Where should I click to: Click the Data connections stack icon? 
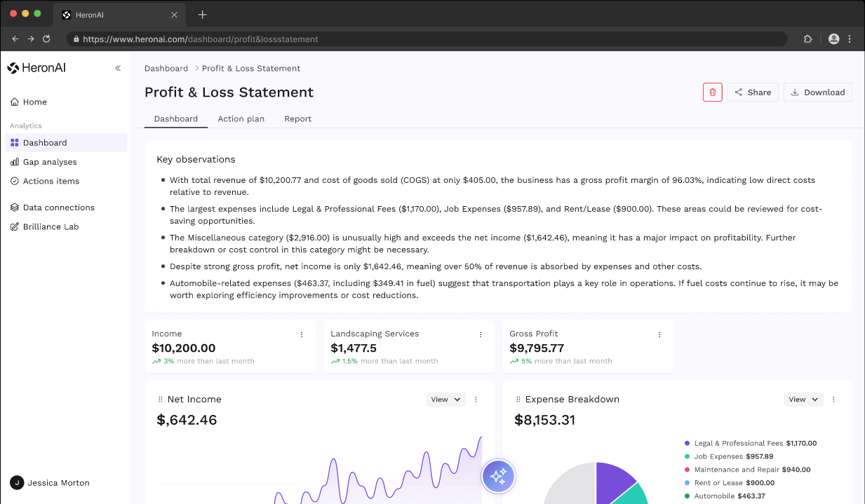pyautogui.click(x=15, y=207)
